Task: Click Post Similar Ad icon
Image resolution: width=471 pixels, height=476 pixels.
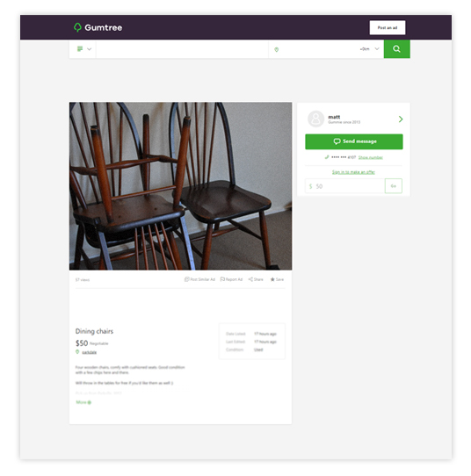Action: (x=187, y=279)
